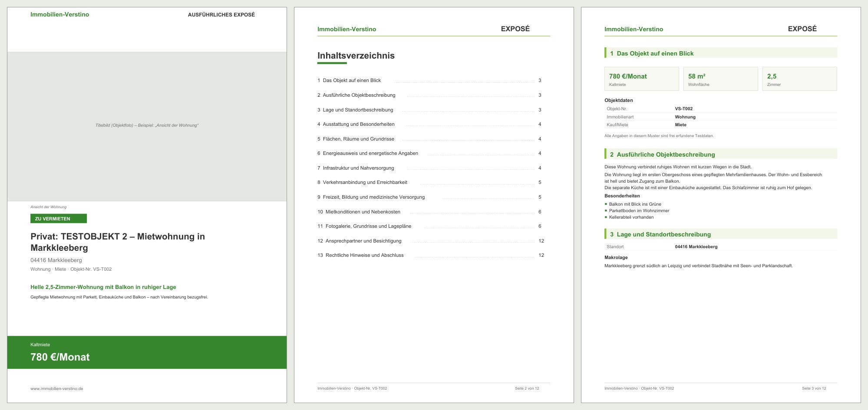Select contents entry 'Ausführliche Objektbeschreibung'

pyautogui.click(x=429, y=95)
